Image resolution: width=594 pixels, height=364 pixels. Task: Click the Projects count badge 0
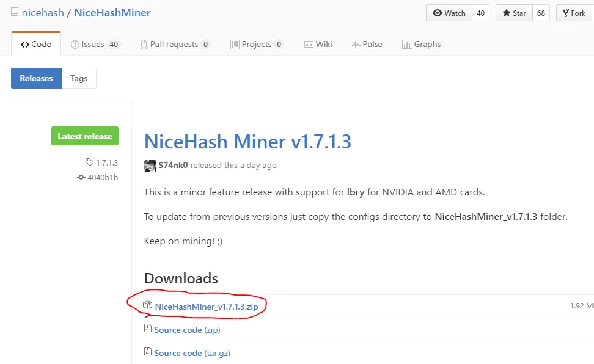[x=279, y=45]
